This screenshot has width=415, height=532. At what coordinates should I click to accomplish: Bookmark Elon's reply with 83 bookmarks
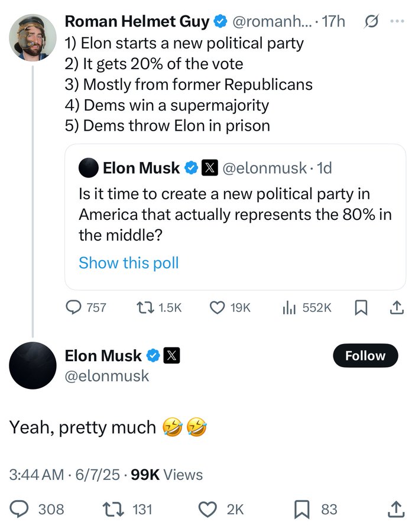tap(316, 510)
